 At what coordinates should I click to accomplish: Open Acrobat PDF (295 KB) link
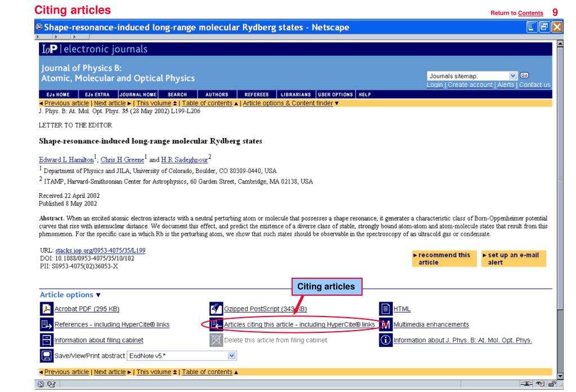click(x=87, y=309)
